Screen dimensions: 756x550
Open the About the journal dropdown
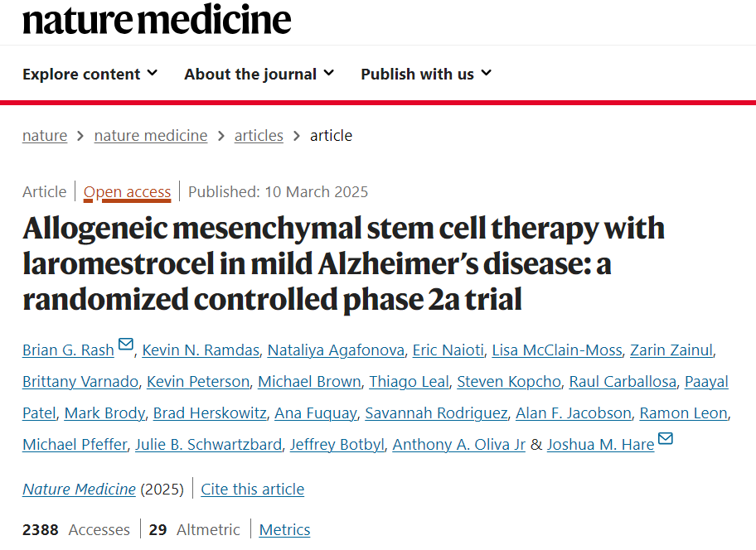(x=259, y=74)
